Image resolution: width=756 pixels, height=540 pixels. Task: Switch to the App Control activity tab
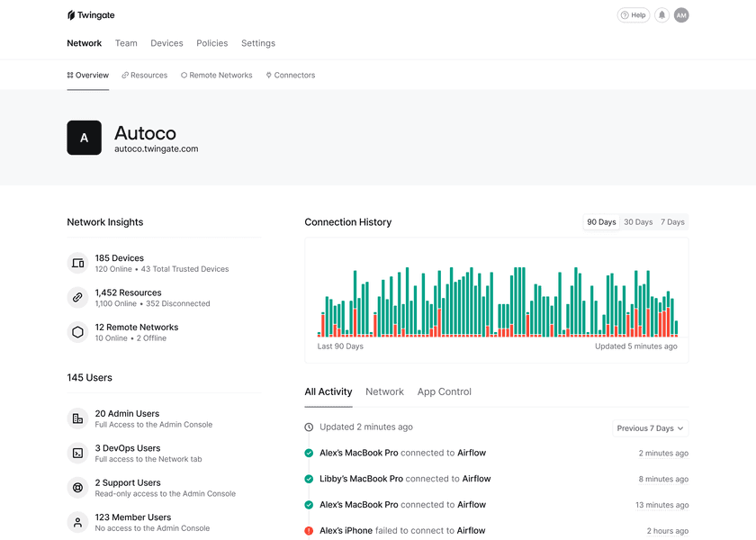coord(444,392)
